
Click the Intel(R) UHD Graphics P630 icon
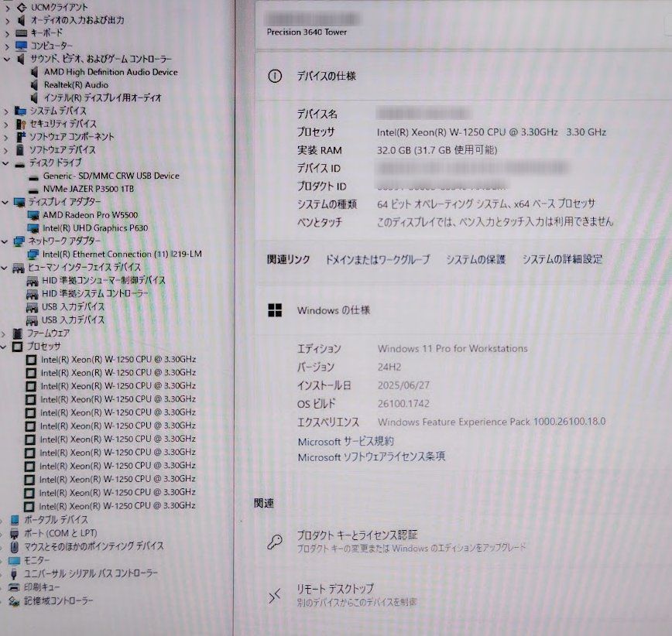(x=33, y=228)
